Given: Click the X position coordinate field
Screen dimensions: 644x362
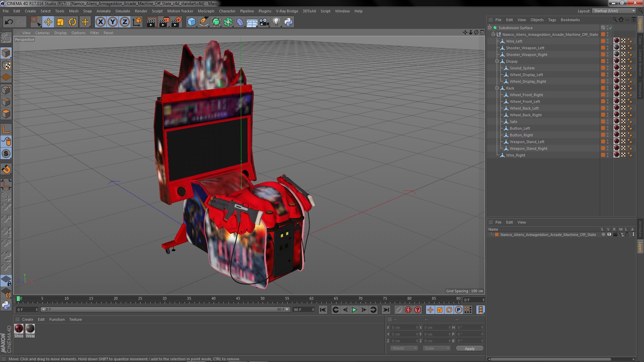Looking at the screenshot, I should pos(404,327).
